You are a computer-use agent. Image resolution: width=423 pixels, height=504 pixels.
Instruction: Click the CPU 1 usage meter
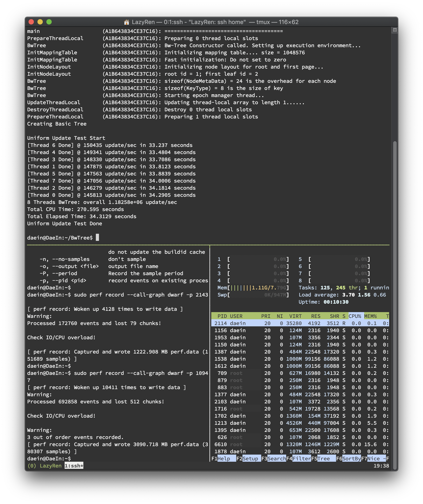tap(253, 259)
